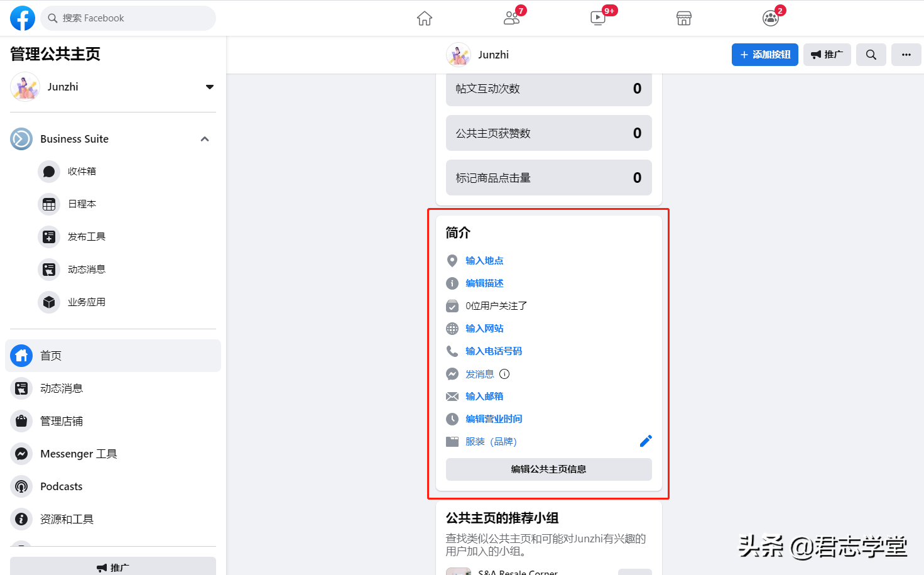Click the info circle next to 发消息
Screen dimensions: 924x575
(x=504, y=374)
